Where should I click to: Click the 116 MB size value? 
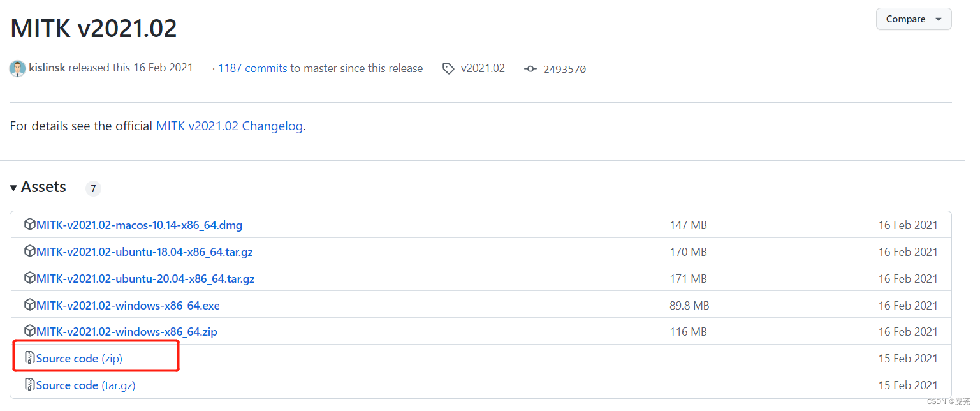pyautogui.click(x=687, y=332)
